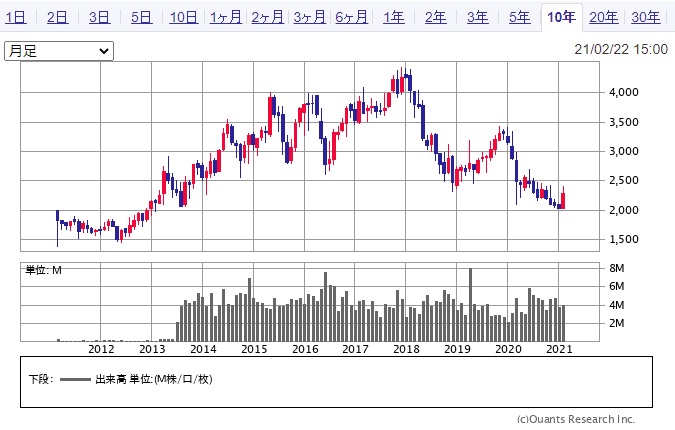675x430 pixels.
Task: Click the active 10年 tab
Action: click(561, 17)
